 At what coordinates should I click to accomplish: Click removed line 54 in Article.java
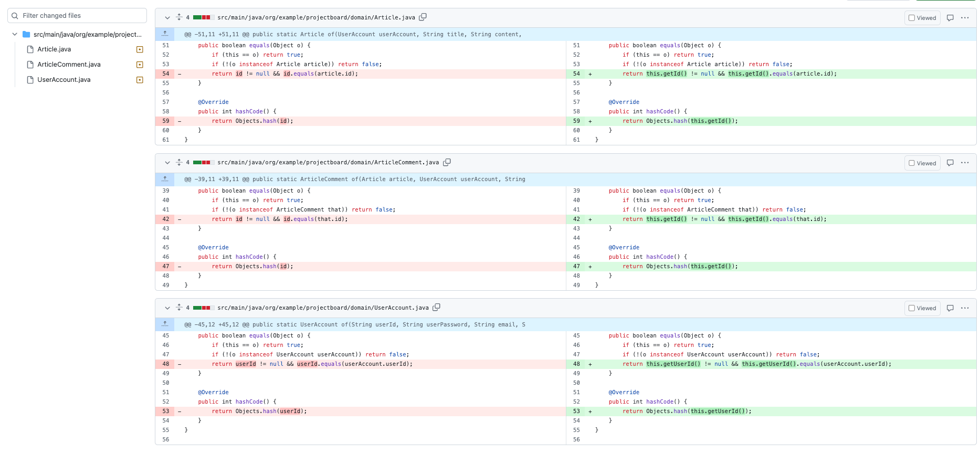click(361, 74)
